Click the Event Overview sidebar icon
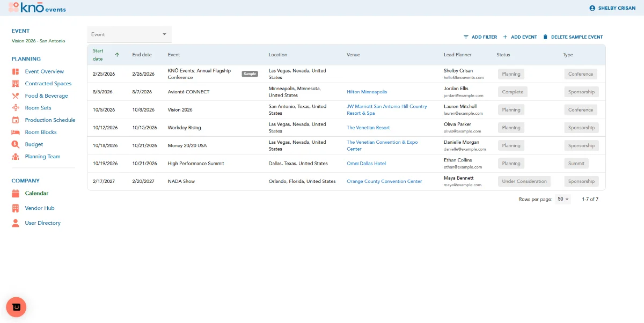 (16, 71)
